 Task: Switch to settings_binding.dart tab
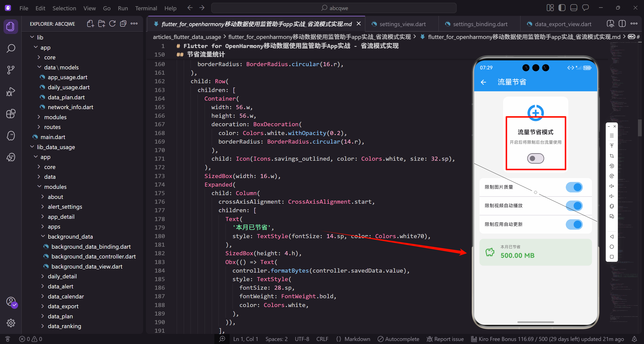(479, 24)
